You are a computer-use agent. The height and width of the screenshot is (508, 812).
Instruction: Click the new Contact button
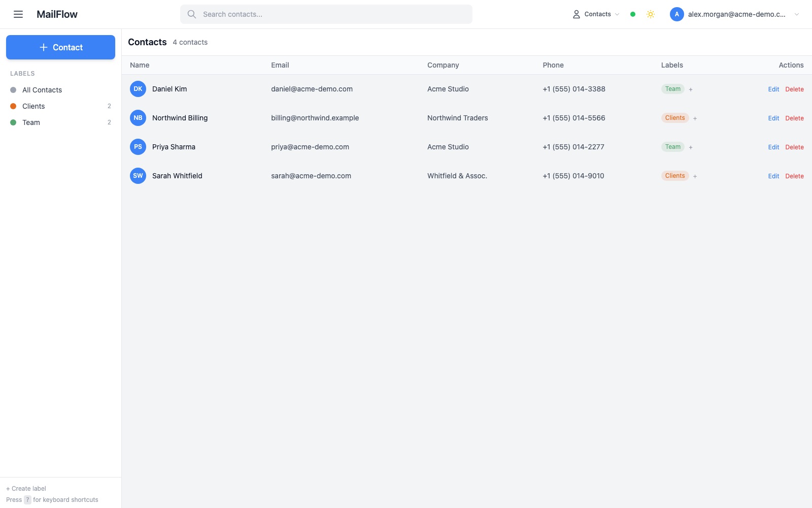tap(60, 47)
